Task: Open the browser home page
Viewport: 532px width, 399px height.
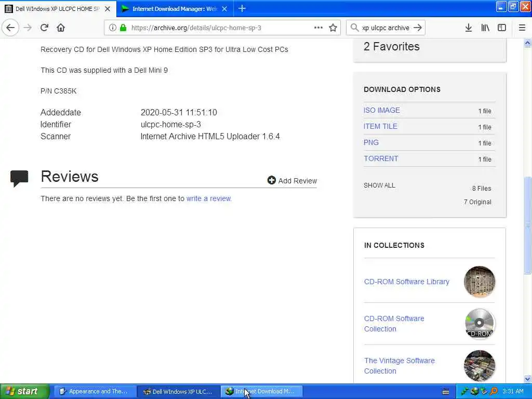Action: point(61,28)
